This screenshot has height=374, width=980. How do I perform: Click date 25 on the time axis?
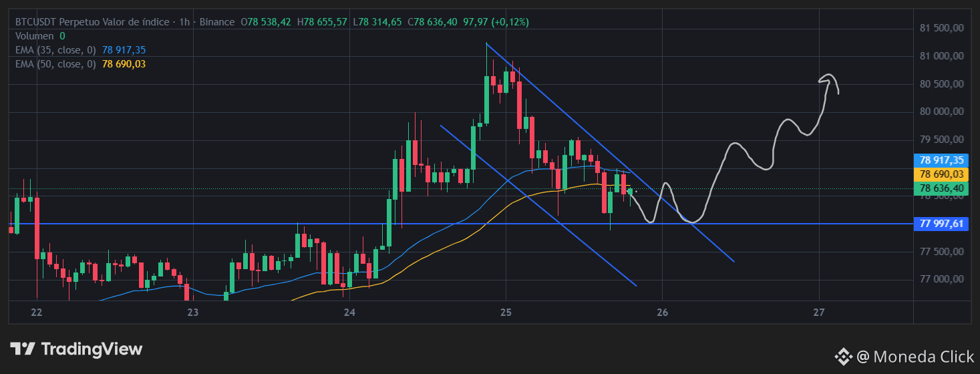point(506,312)
